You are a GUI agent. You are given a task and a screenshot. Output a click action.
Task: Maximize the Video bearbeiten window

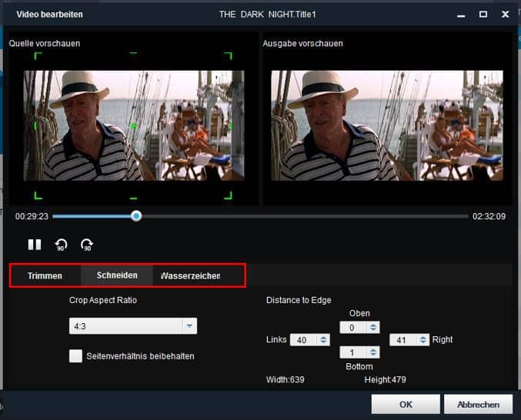(x=483, y=15)
